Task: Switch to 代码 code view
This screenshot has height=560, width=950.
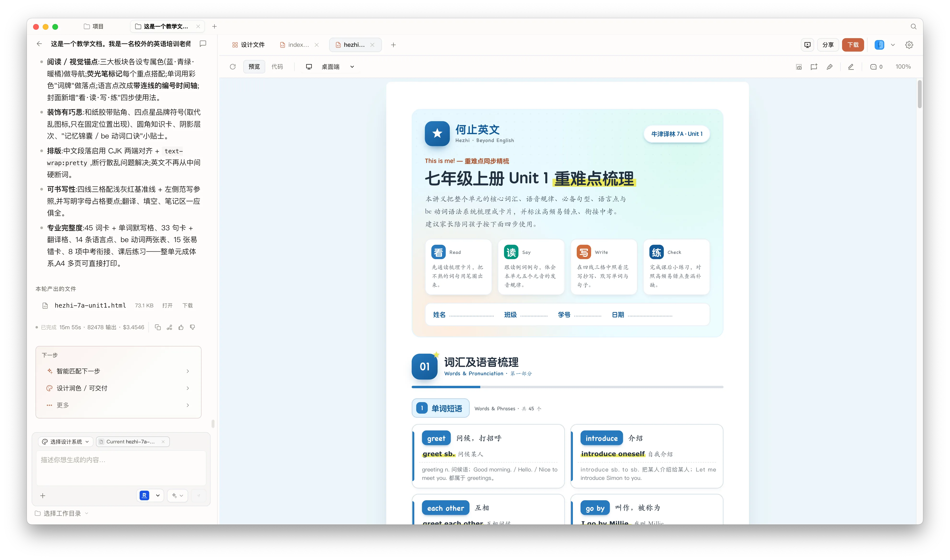Action: pos(277,67)
